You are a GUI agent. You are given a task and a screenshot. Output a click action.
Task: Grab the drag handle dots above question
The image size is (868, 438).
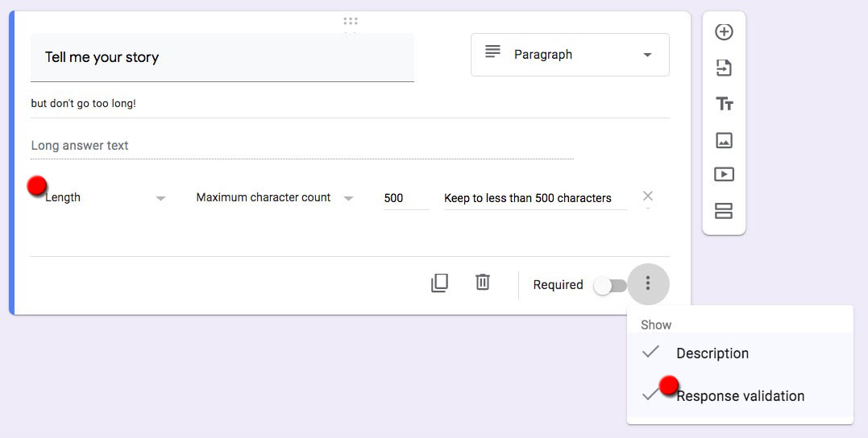pos(351,21)
